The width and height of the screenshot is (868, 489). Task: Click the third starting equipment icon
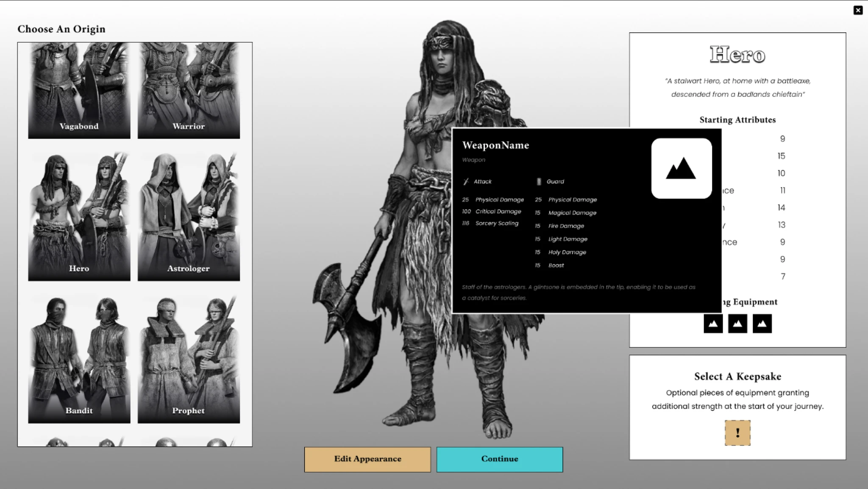click(x=762, y=324)
